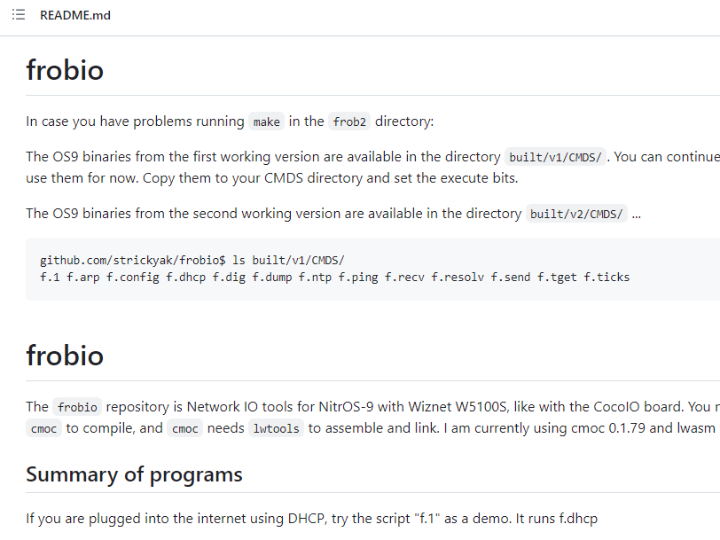This screenshot has width=720, height=540.
Task: Click the built/v2/CMDS/ inline code path
Action: pos(576,214)
